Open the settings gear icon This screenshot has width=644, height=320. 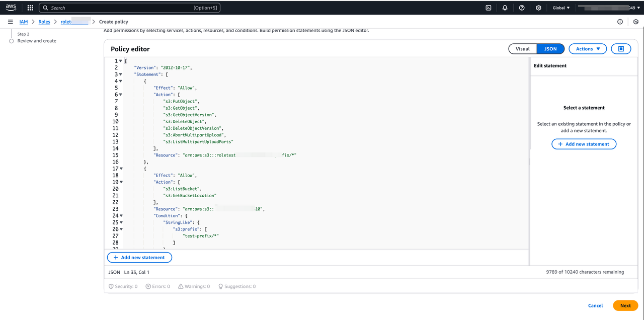coord(538,8)
